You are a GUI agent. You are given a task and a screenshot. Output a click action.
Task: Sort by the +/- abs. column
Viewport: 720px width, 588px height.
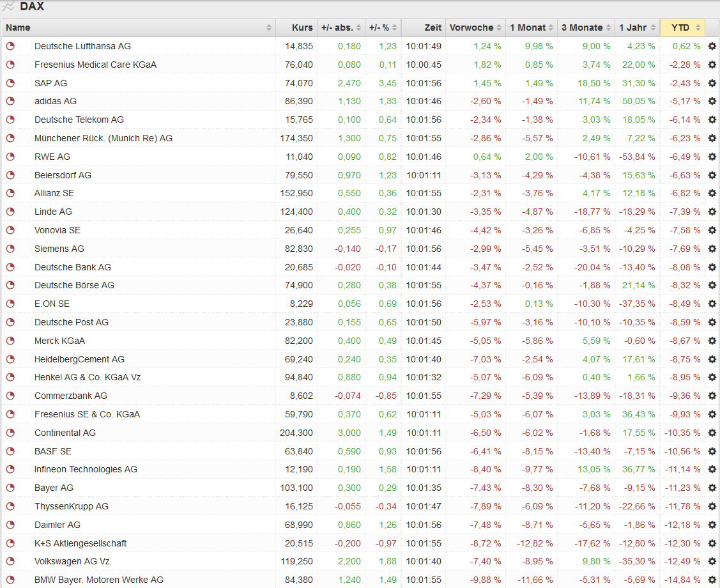point(341,27)
